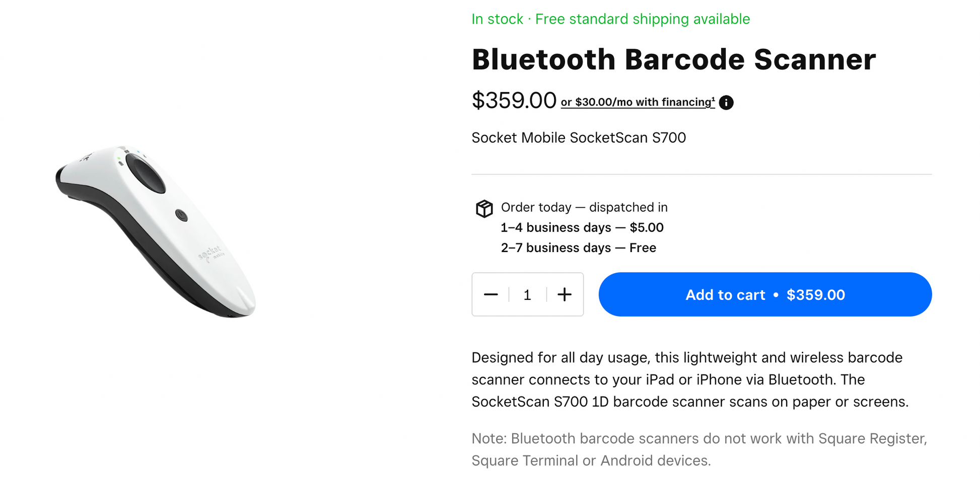Click the Socket Mobile SocketScan S700 subtitle
The image size is (980, 483).
tap(579, 138)
